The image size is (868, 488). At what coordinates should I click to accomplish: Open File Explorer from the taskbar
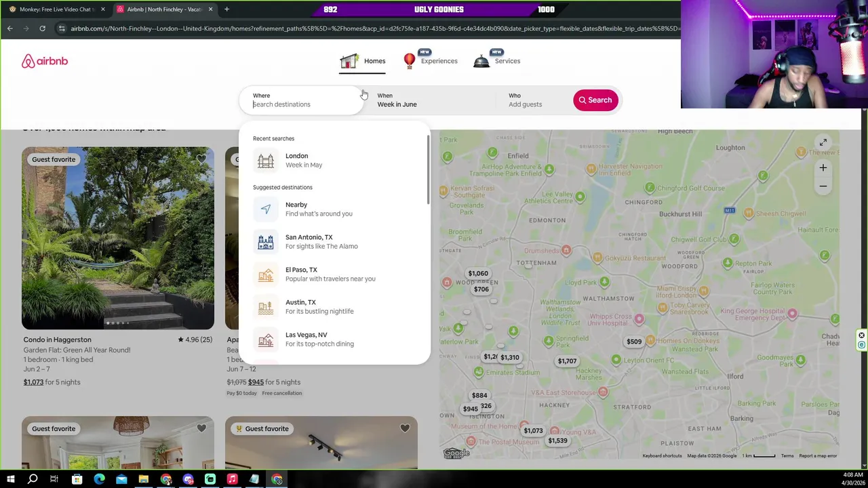(x=144, y=480)
